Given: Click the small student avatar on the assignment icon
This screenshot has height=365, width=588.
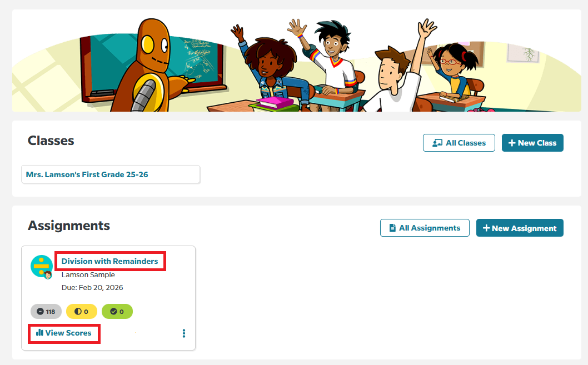Looking at the screenshot, I should pos(48,275).
